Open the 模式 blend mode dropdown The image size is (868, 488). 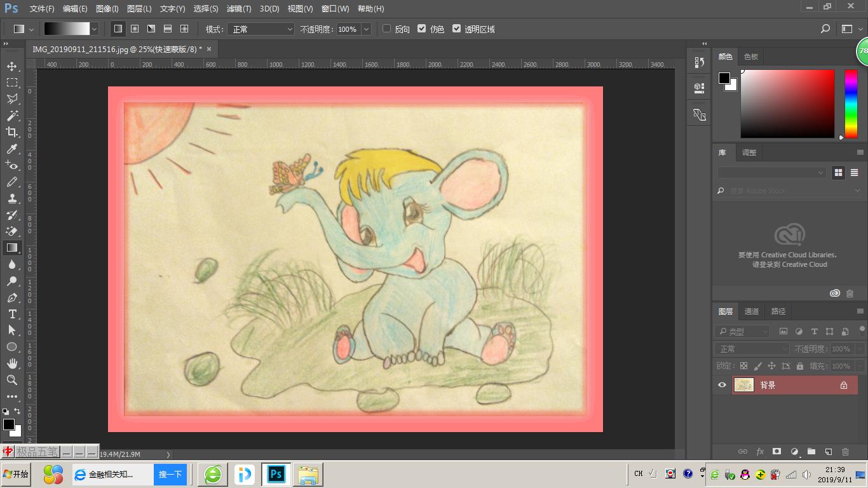pos(261,29)
